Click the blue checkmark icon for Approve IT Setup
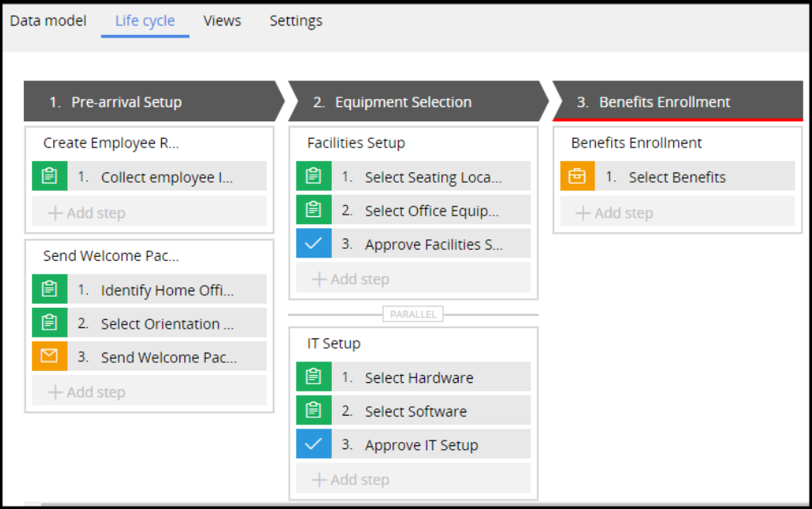Viewport: 812px width, 509px height. 313,444
